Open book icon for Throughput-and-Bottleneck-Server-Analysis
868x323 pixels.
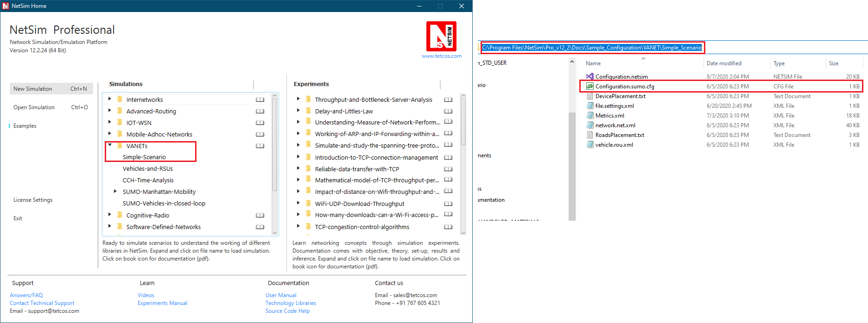pos(448,99)
